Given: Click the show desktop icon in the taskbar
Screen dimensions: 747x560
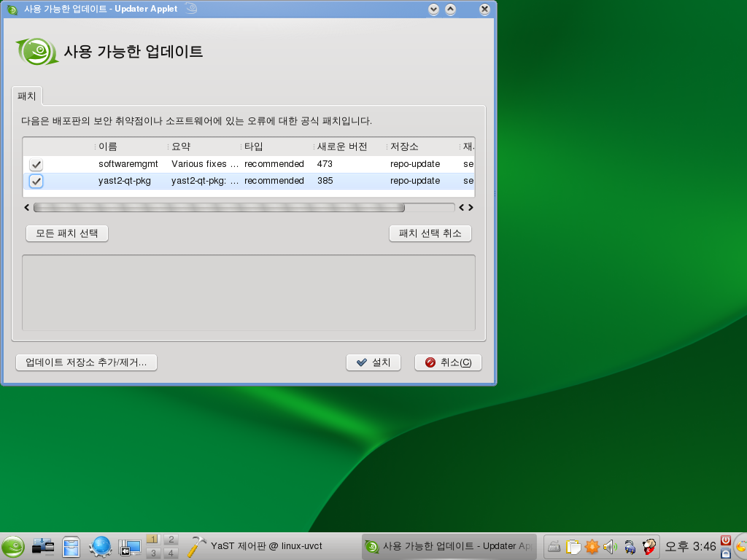Looking at the screenshot, I should pos(43,547).
